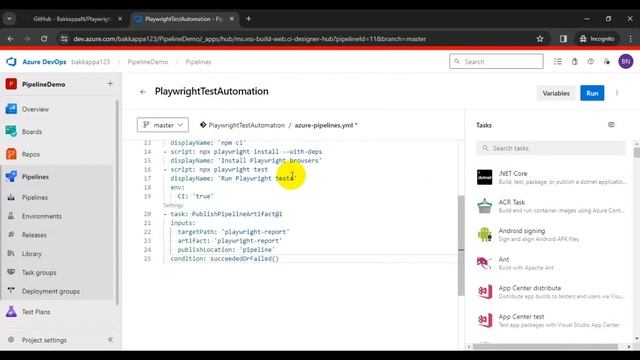Select the App Center test task

[551, 320]
